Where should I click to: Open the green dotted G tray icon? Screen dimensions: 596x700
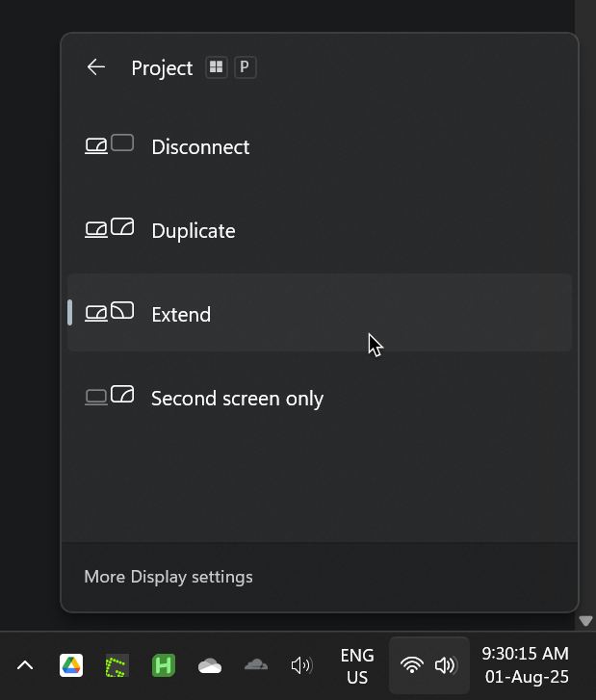pyautogui.click(x=117, y=665)
